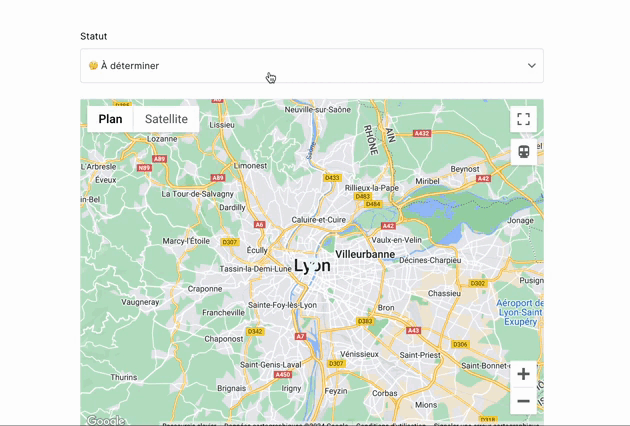
Task: Click the D383 road shield
Action: click(365, 321)
